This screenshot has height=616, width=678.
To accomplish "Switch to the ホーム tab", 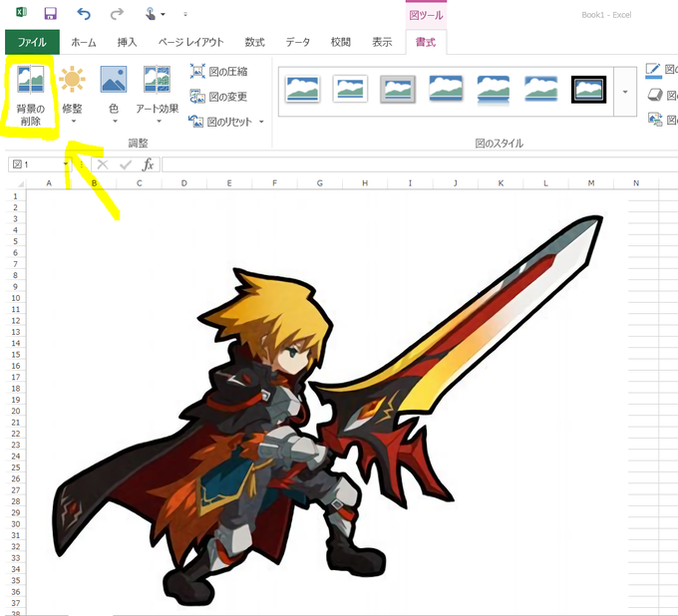I will point(84,42).
